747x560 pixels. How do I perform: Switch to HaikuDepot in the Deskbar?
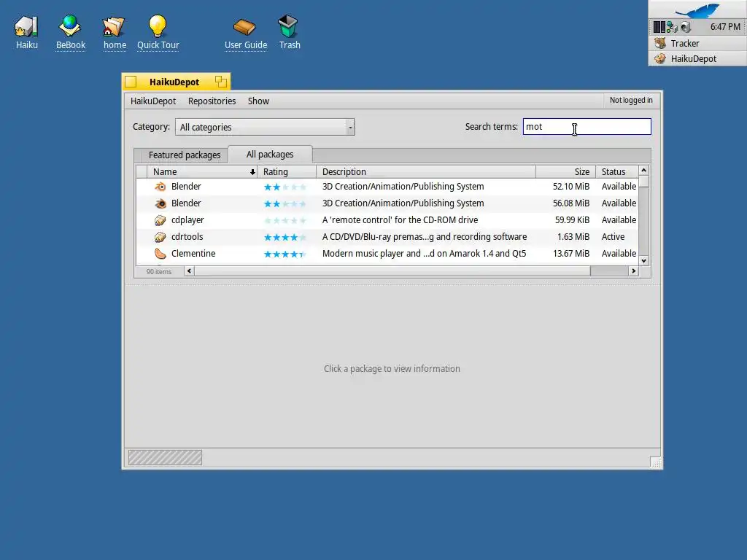click(x=697, y=58)
